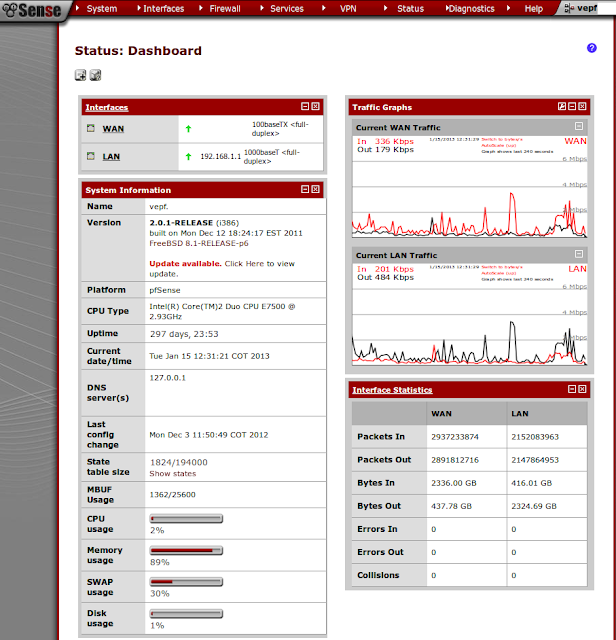Close the Interfaces widget
The width and height of the screenshot is (616, 640).
pos(316,107)
